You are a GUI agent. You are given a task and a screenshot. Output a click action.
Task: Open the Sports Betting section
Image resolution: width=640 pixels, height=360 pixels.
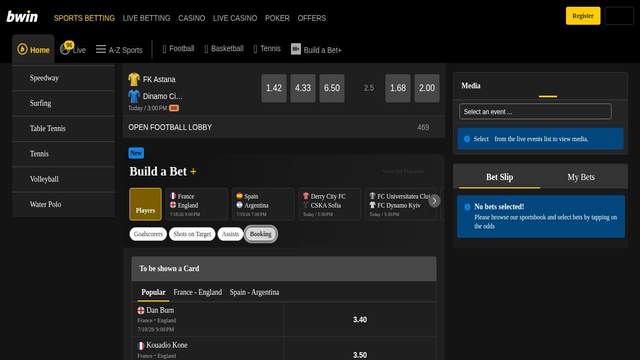tap(84, 18)
